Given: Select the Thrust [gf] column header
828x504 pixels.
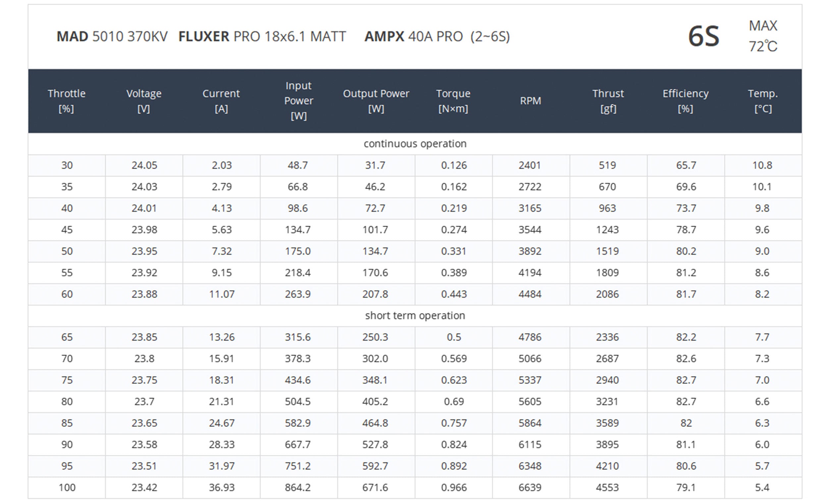Looking at the screenshot, I should (x=608, y=101).
